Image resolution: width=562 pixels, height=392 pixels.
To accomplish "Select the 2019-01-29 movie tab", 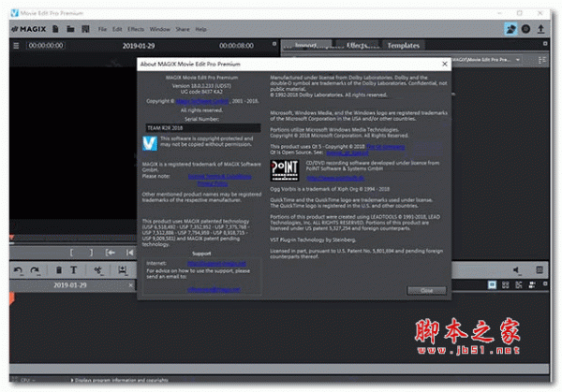I will tap(70, 285).
